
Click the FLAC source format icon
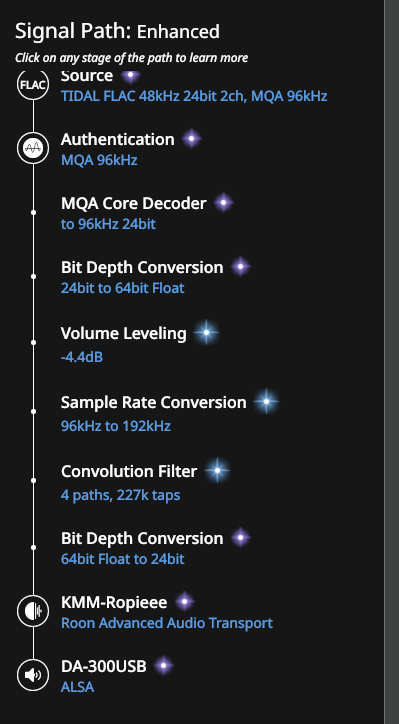coord(33,84)
